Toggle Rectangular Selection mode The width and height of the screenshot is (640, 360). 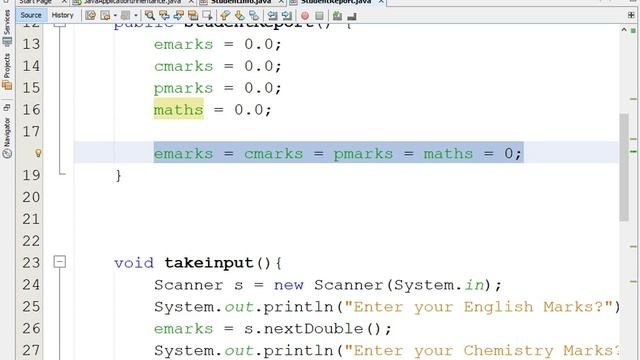pos(207,16)
